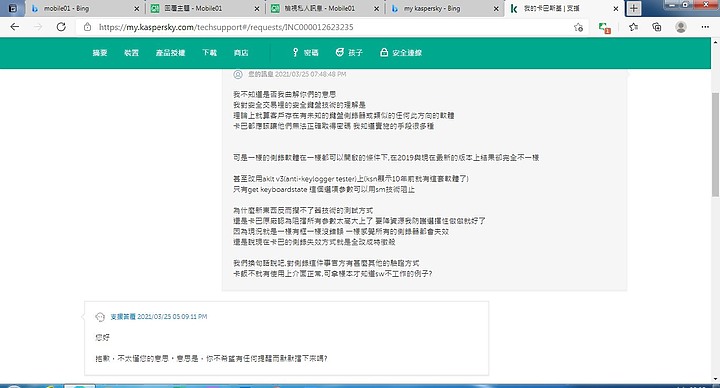Open the Edge settings and more menu

click(705, 27)
